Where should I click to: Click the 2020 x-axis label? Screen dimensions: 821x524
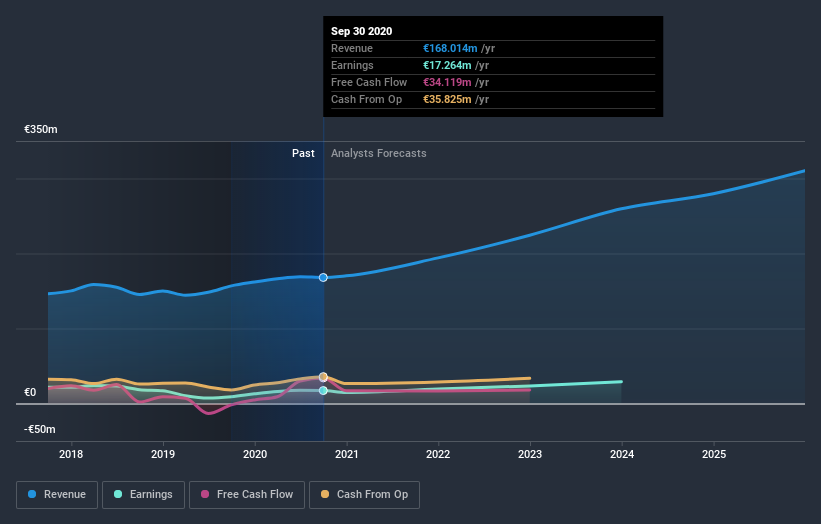pos(255,454)
